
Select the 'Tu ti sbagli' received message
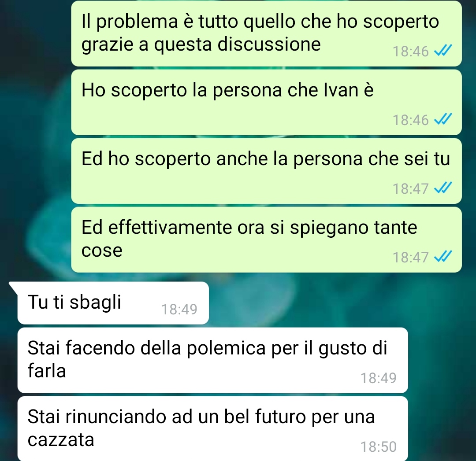tap(113, 303)
